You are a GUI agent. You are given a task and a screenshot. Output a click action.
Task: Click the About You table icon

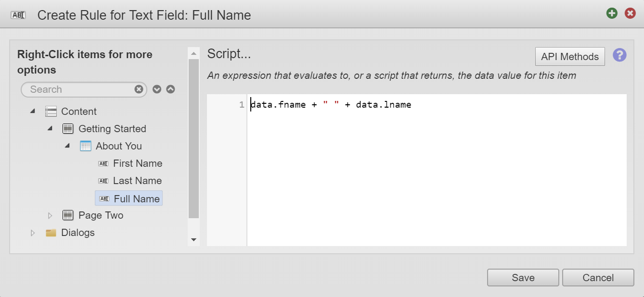(86, 146)
